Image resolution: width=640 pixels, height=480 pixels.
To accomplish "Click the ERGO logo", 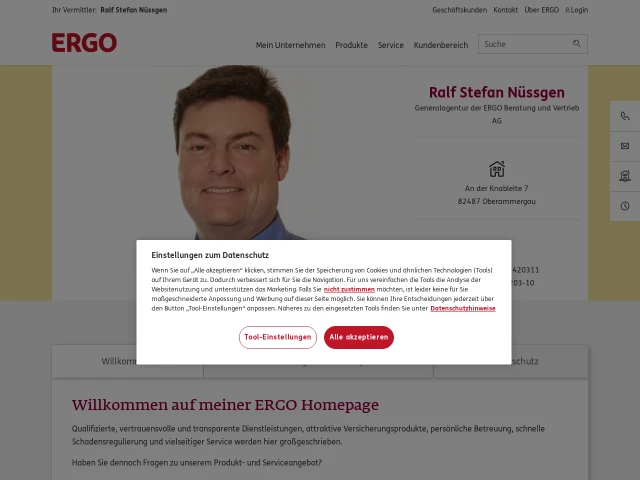I will pos(84,43).
